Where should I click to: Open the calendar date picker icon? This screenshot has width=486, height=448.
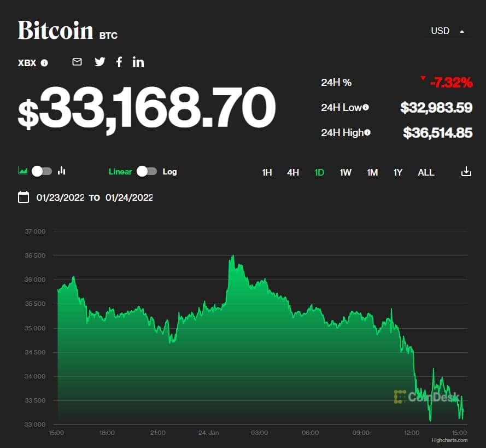[24, 197]
